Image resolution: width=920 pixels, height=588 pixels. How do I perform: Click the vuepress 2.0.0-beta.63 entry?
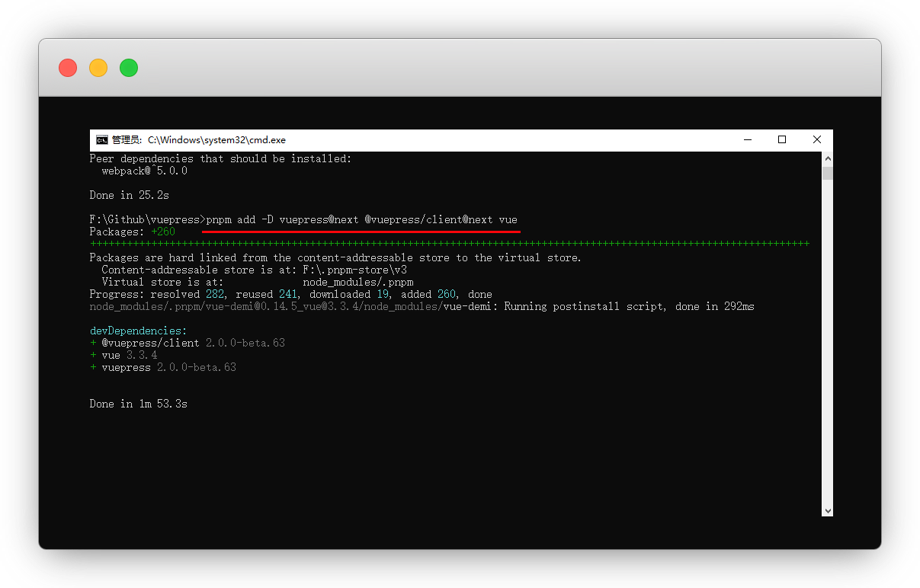click(x=163, y=368)
